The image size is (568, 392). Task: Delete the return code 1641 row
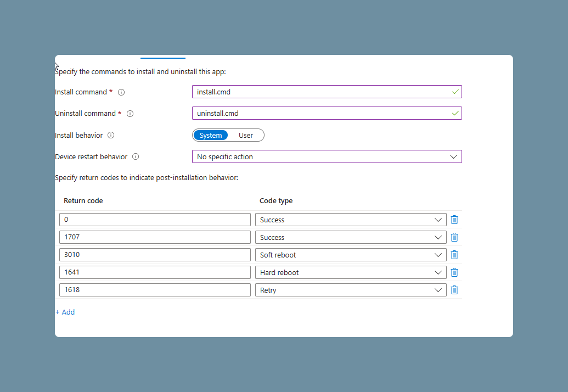[454, 272]
